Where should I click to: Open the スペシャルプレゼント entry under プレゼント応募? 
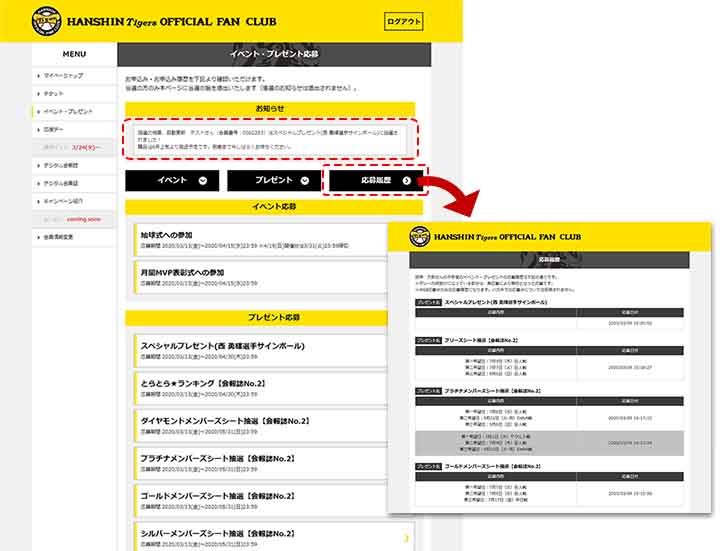[261, 351]
